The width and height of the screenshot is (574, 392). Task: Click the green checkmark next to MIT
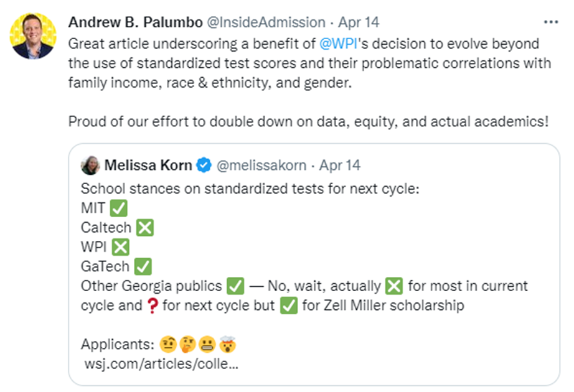point(119,208)
